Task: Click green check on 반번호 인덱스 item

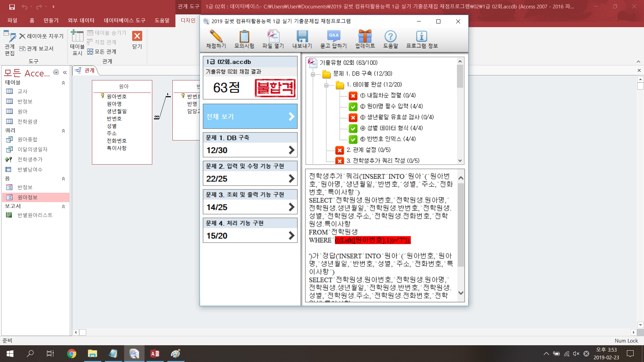Action: click(x=353, y=139)
